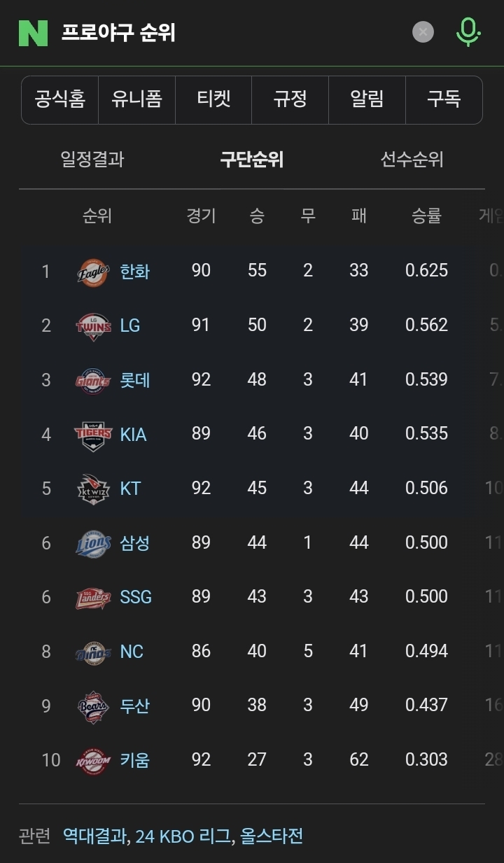The width and height of the screenshot is (504, 863).
Task: Click the green Naver N logo
Action: 33,32
